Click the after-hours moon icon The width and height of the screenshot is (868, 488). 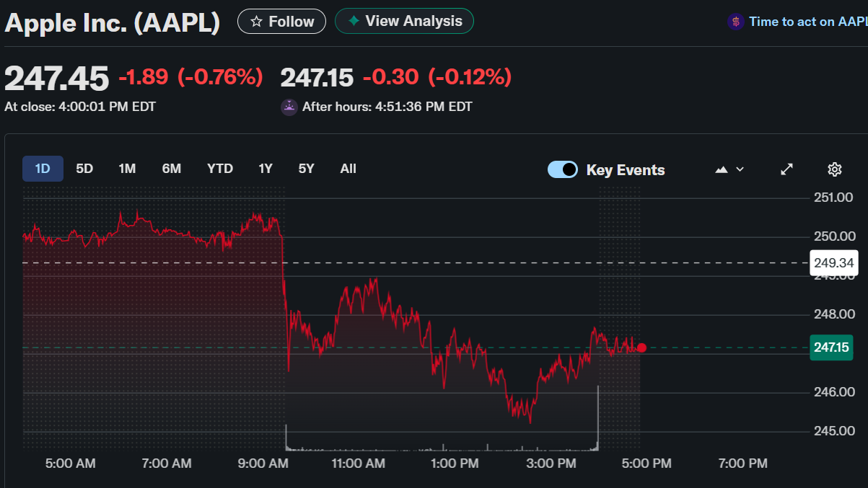pos(289,107)
